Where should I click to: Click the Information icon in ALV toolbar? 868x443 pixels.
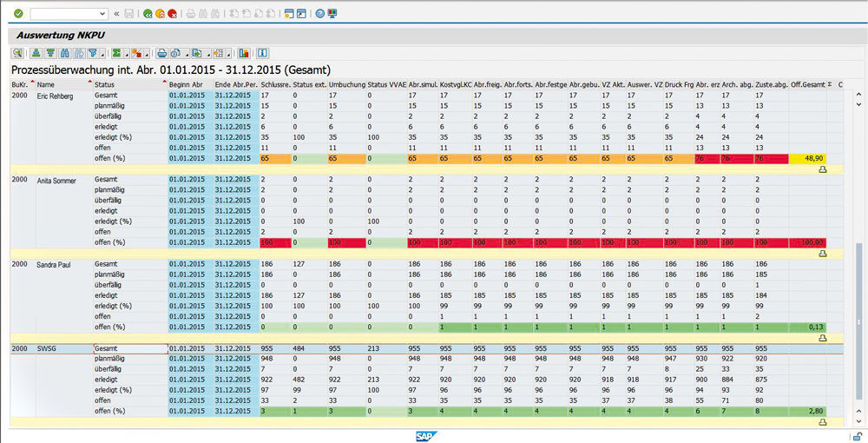coord(263,53)
